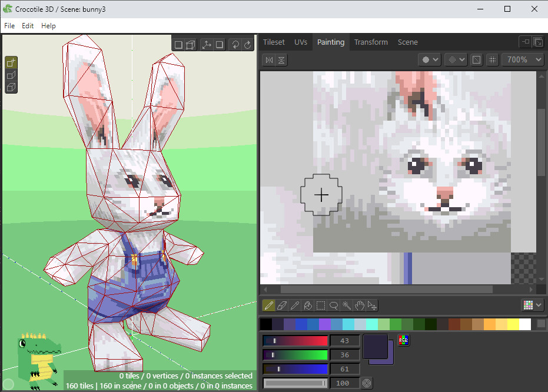The height and width of the screenshot is (392, 548).
Task: Open the Edit menu
Action: [x=27, y=25]
